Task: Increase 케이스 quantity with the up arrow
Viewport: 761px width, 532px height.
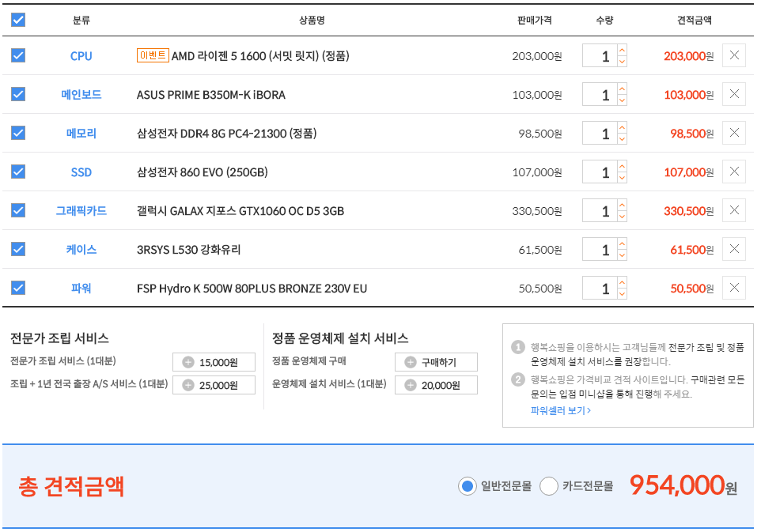Action: point(622,244)
